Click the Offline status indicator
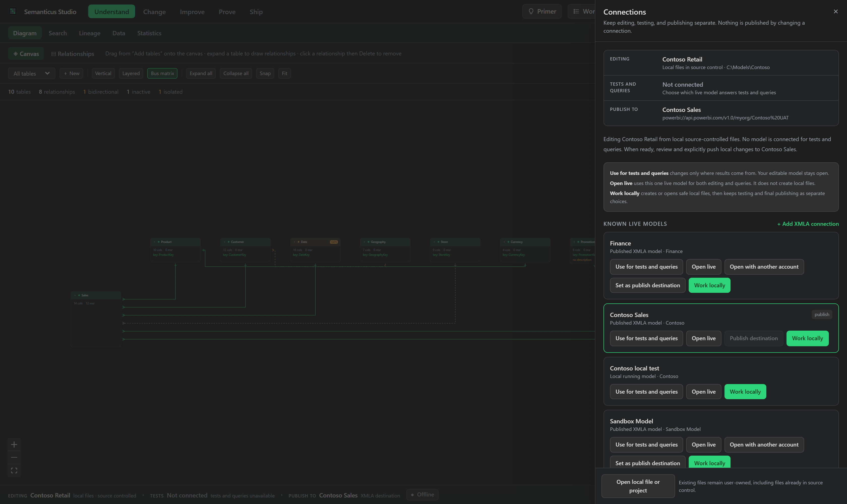The width and height of the screenshot is (847, 504). (422, 494)
